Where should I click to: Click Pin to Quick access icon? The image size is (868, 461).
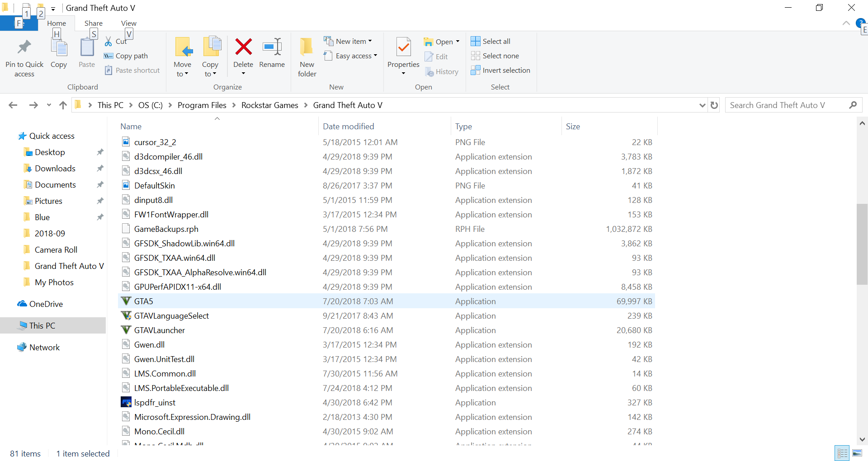coord(24,47)
